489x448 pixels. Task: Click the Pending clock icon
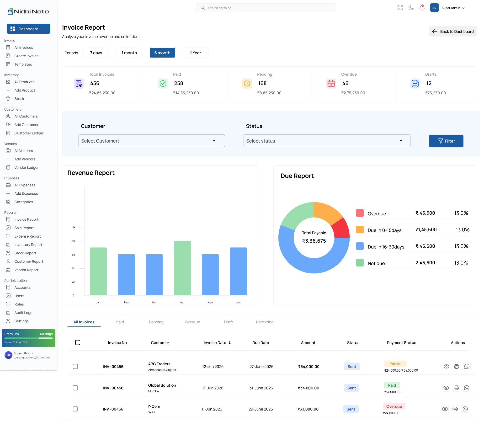pyautogui.click(x=247, y=84)
